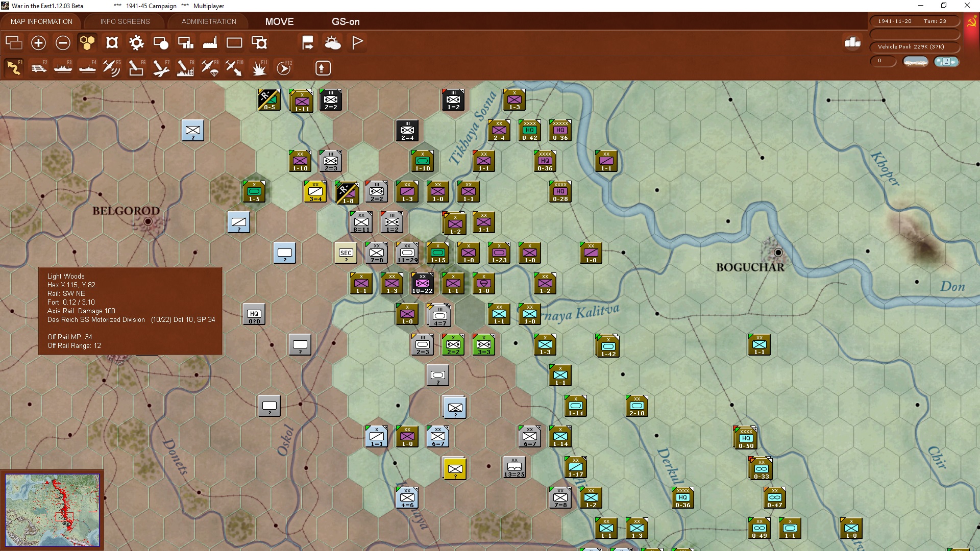The width and height of the screenshot is (980, 551).
Task: Select the Das Reich 10=22 unit counter
Action: click(x=423, y=284)
